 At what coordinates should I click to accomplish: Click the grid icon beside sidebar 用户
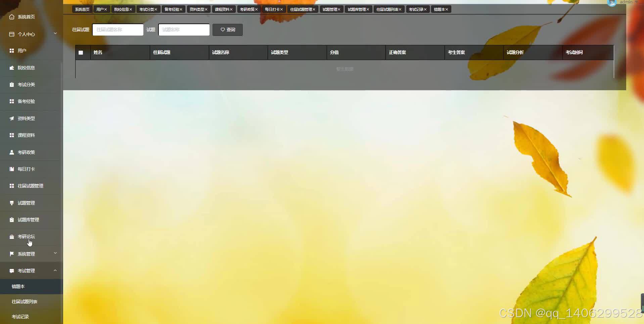[12, 51]
